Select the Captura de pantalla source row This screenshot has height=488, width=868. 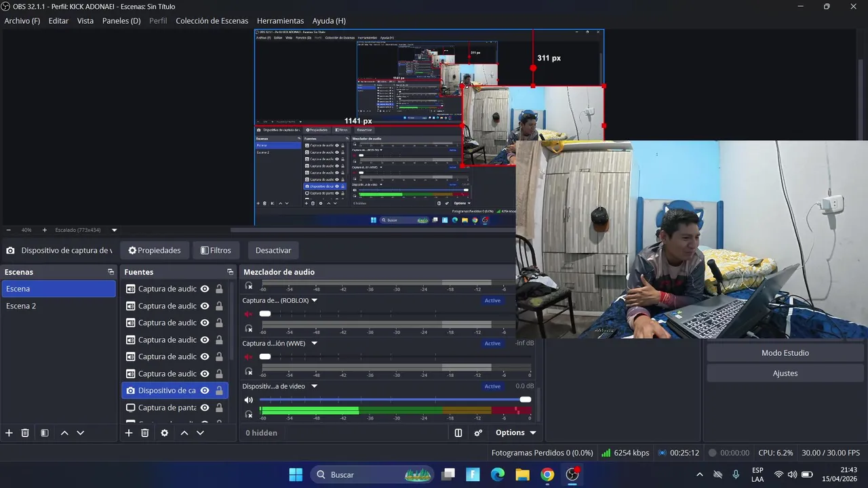click(174, 407)
